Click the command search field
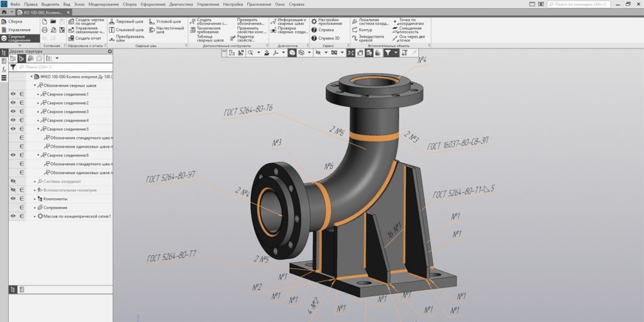 (x=579, y=4)
